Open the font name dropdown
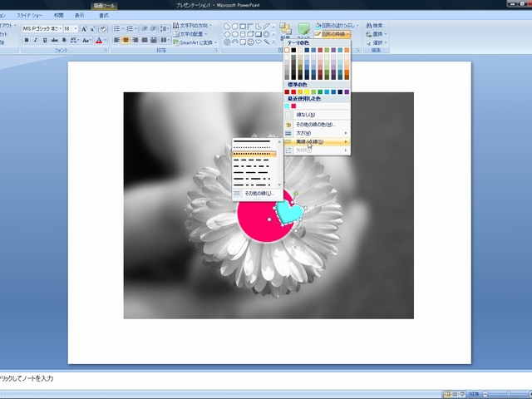Screen dimensions: 532x399 click(59, 28)
